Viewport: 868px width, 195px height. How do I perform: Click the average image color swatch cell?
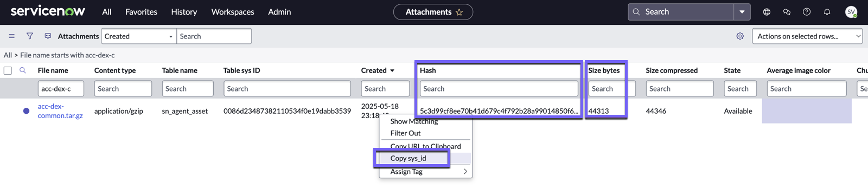807,111
